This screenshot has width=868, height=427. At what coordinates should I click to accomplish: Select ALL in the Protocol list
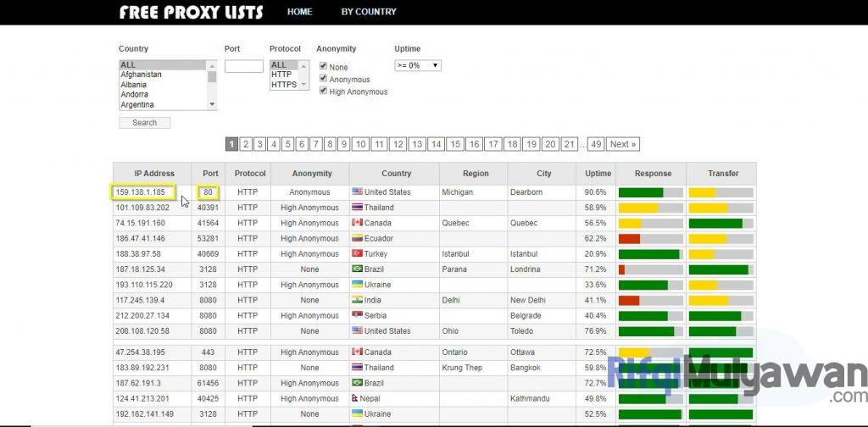tap(284, 64)
